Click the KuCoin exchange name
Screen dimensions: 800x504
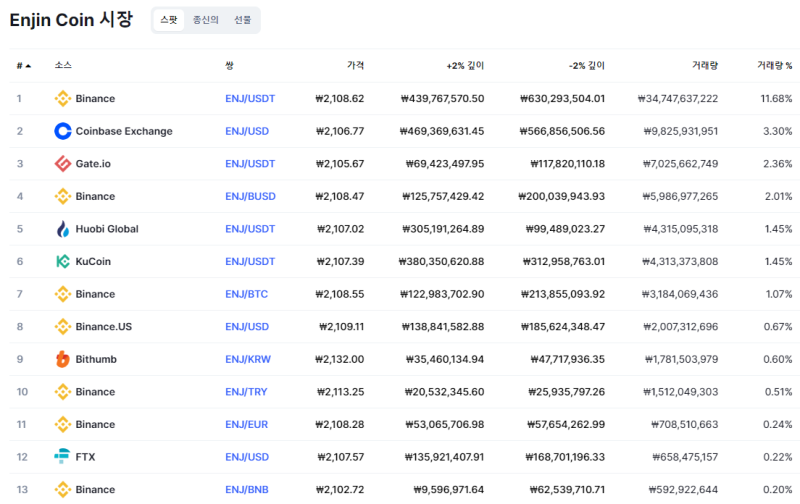click(93, 262)
